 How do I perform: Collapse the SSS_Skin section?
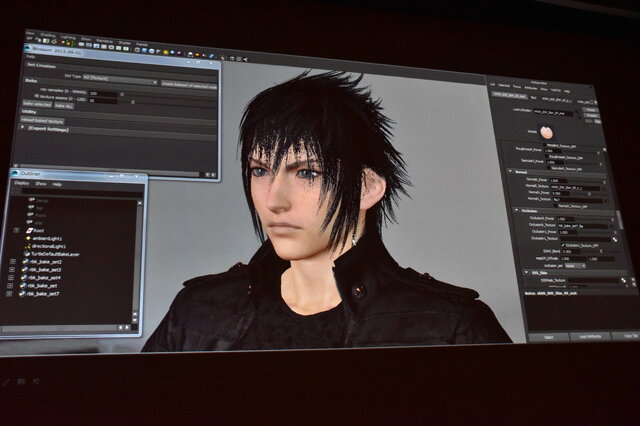coord(526,272)
